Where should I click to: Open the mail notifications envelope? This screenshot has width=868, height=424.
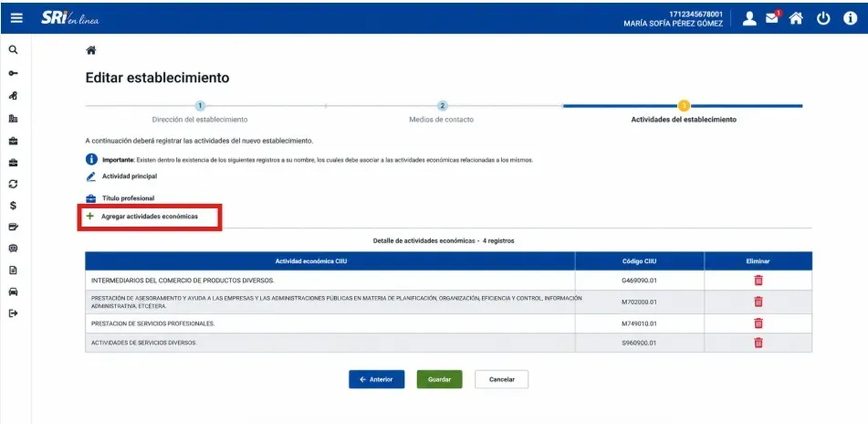772,17
